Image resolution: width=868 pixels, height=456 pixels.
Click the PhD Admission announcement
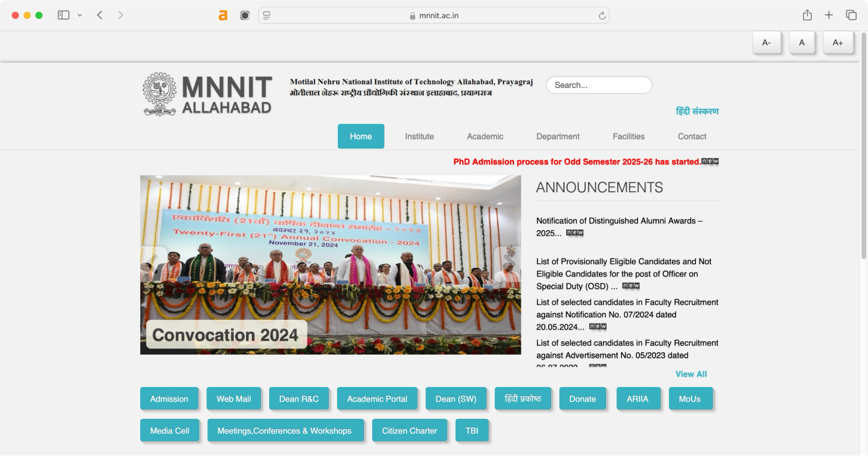click(x=577, y=162)
